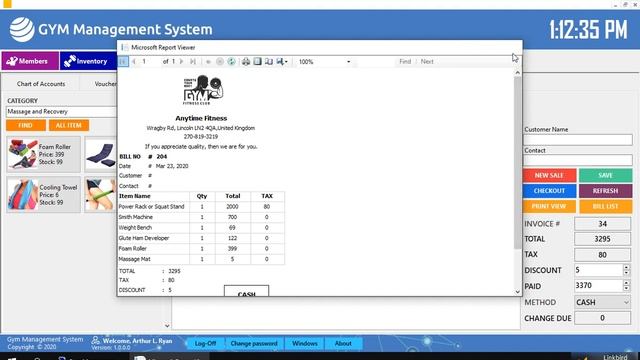This screenshot has width=640, height=360.
Task: Click the orange FIND button
Action: point(26,125)
